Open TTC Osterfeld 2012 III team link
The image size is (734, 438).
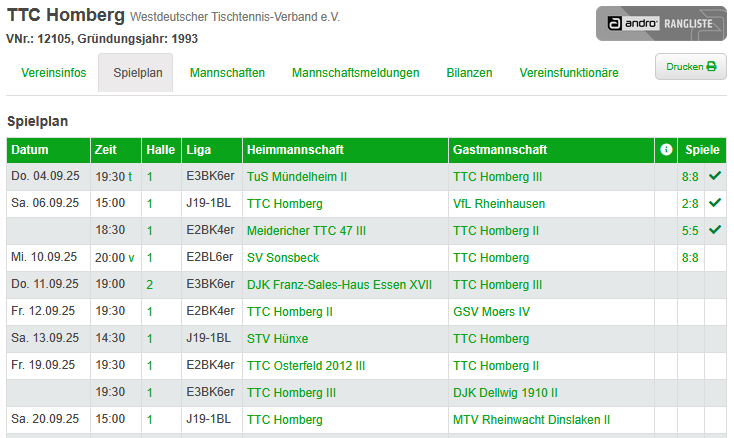[x=306, y=366]
